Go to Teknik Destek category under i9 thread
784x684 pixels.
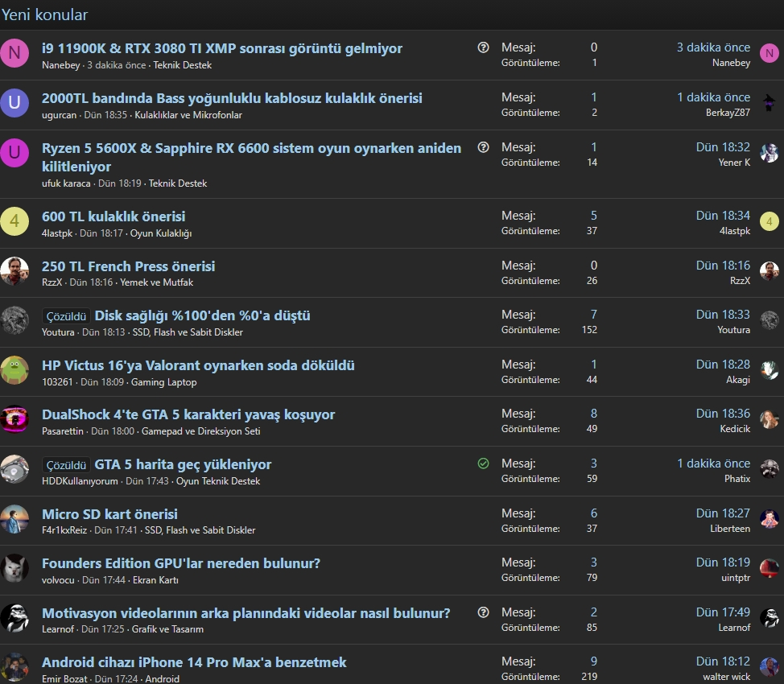183,65
